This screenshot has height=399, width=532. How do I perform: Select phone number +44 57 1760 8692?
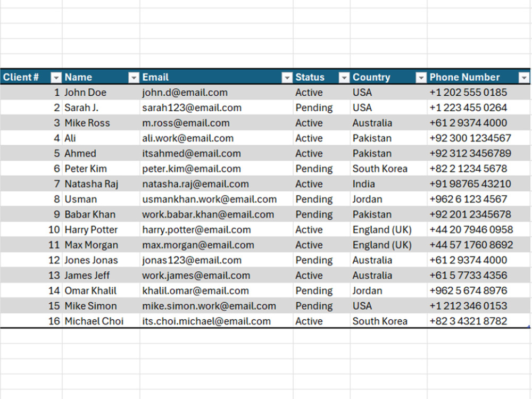478,245
